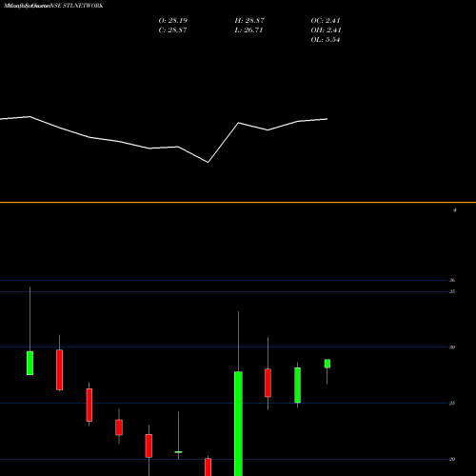Viewport: 476px width, 476px height.
Task: Click the NSE STLNETWORK chart title
Action: (x=53, y=6)
